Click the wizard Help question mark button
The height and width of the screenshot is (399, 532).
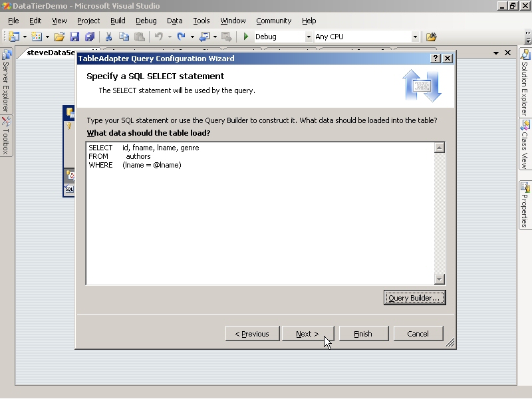pos(436,59)
